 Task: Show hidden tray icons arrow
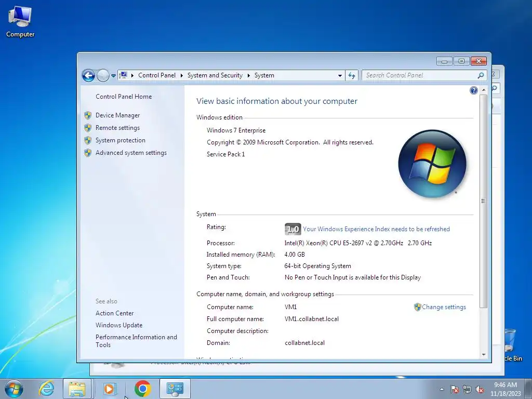click(x=442, y=389)
